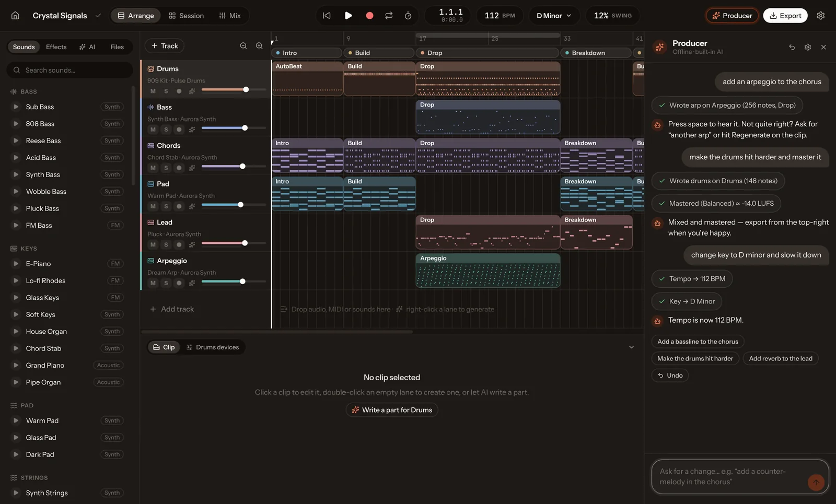
Task: Solo the Bass track
Action: click(166, 130)
